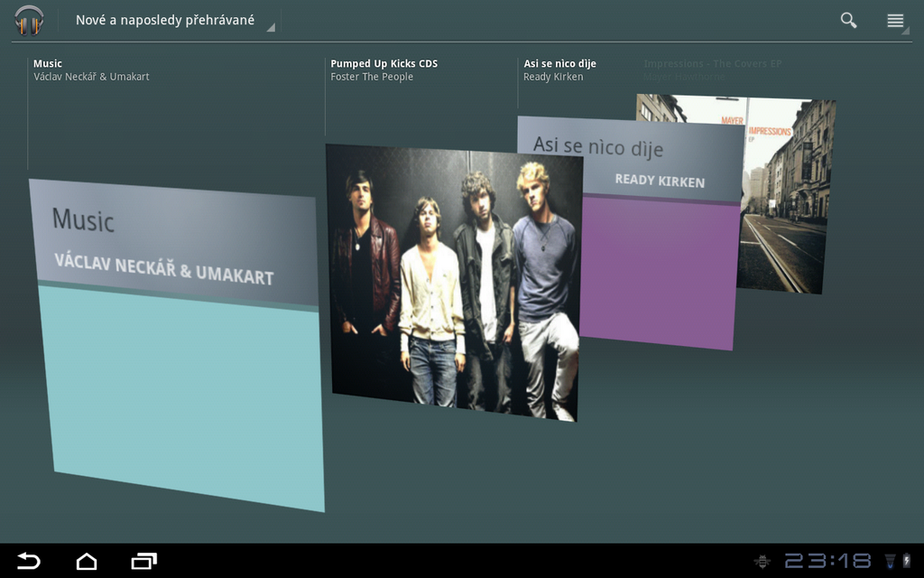This screenshot has height=578, width=924.
Task: Expand the Nové a naposledy přehrávané dropdown
Action: pos(171,21)
